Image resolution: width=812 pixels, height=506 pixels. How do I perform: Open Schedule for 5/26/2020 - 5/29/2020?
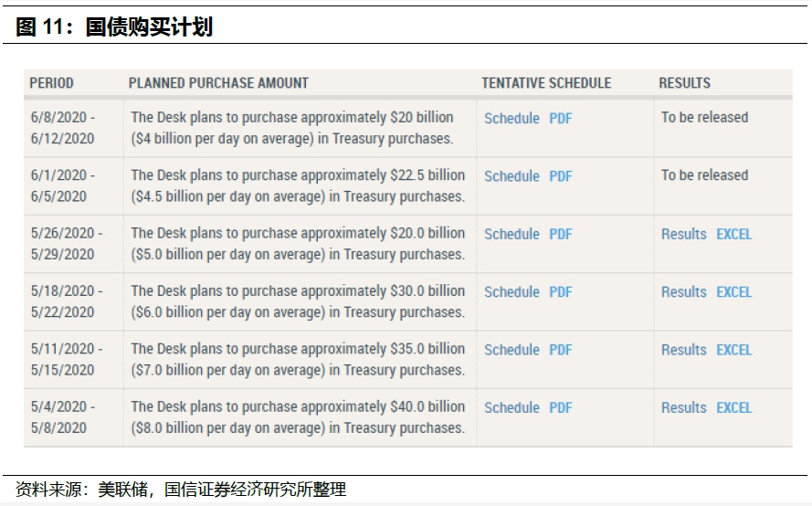[511, 235]
